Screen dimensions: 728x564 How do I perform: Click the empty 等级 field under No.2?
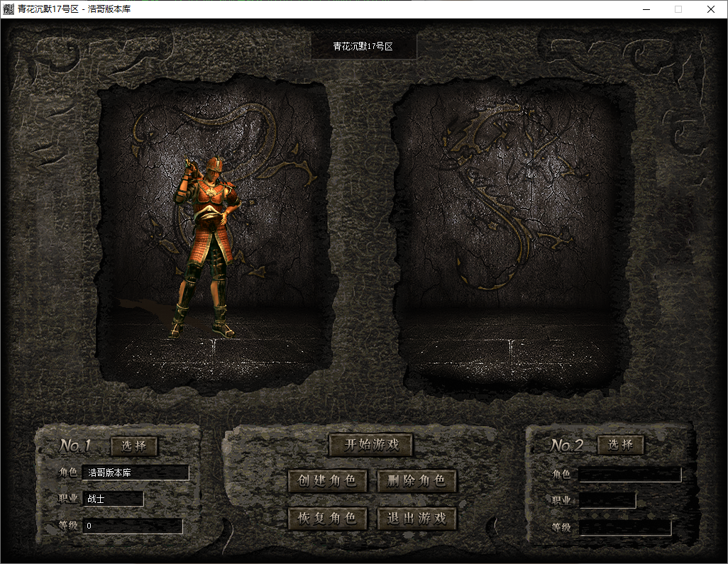tap(625, 528)
